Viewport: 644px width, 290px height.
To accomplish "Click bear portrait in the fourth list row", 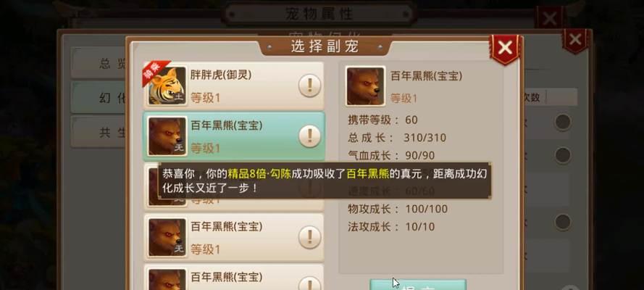I will [167, 237].
